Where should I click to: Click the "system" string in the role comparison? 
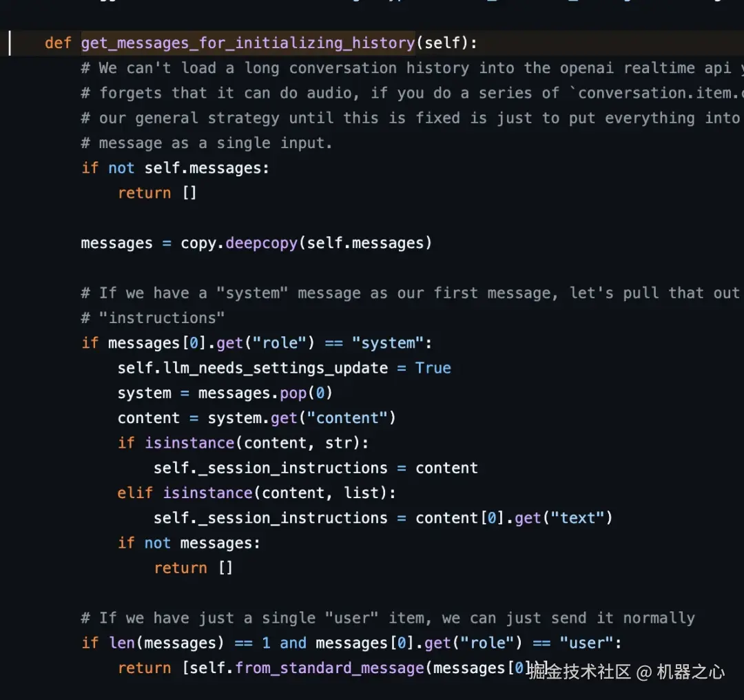coord(384,343)
